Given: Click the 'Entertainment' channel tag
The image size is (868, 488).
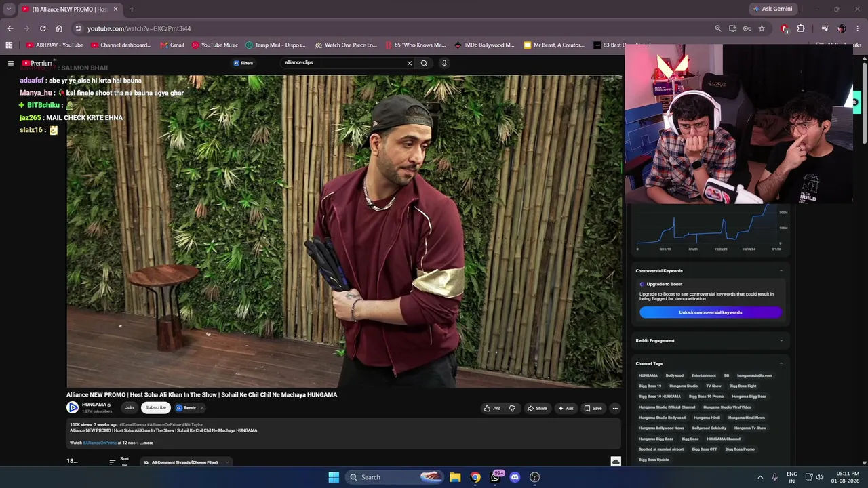Looking at the screenshot, I should [704, 375].
